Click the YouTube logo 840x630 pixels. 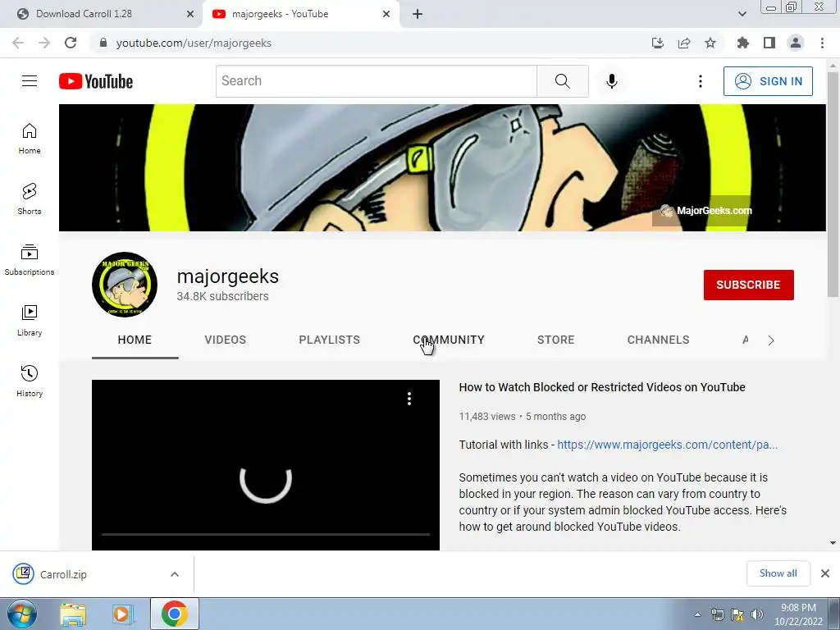[96, 81]
